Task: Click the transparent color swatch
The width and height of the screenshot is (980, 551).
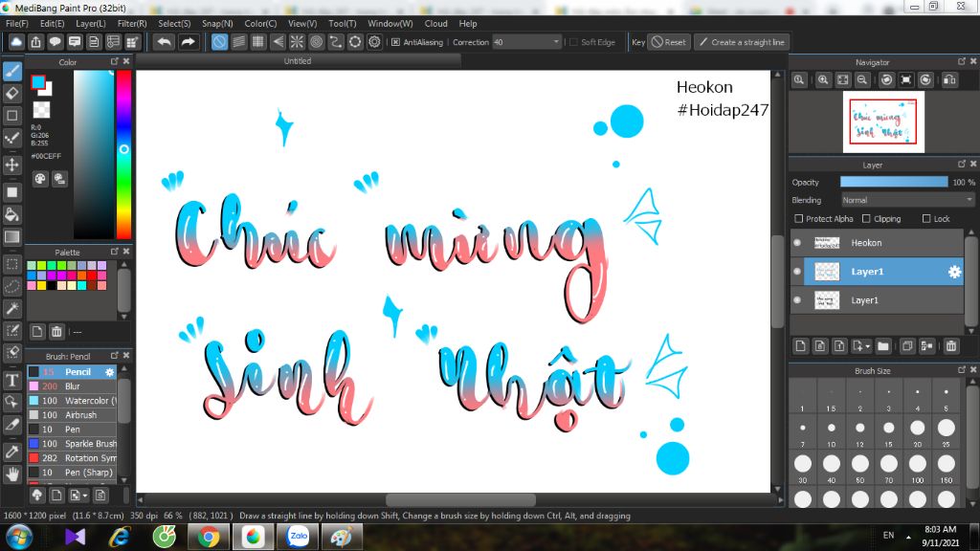Action: 41,109
